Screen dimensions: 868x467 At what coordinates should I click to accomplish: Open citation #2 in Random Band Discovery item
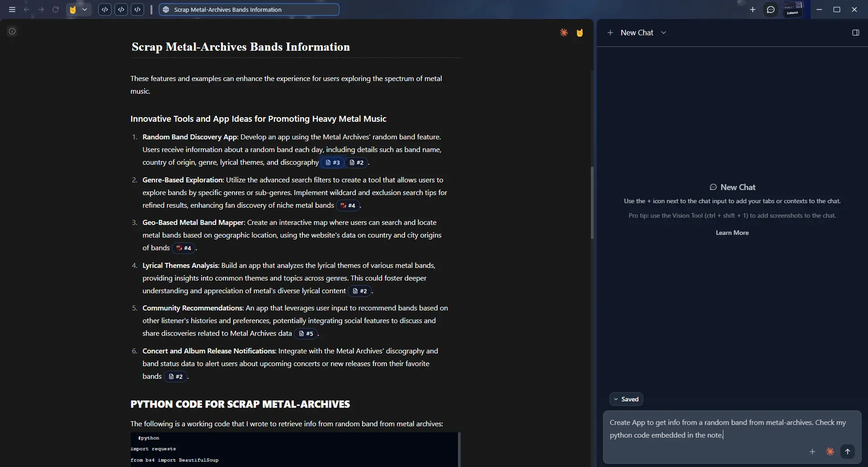click(x=357, y=162)
